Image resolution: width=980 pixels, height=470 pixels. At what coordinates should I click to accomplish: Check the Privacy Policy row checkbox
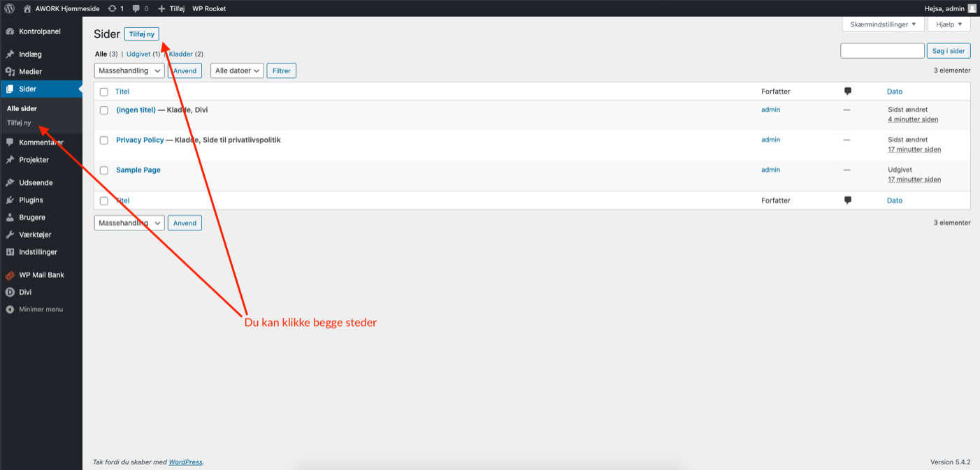pos(104,140)
